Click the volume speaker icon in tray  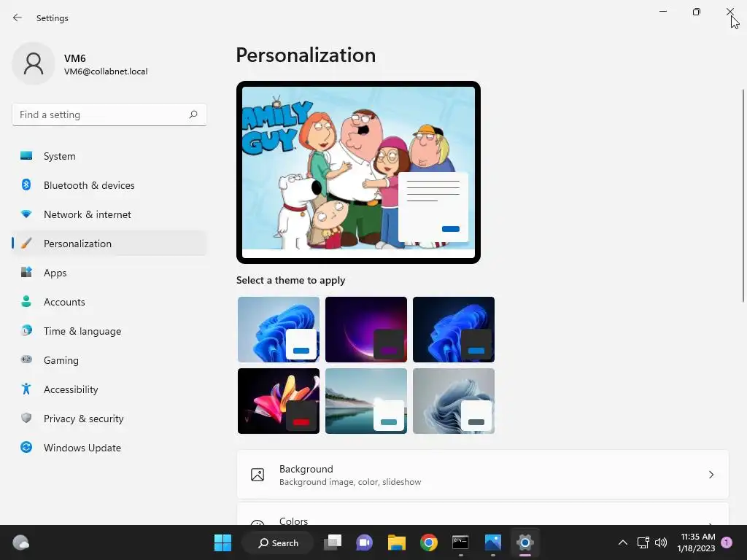[661, 542]
